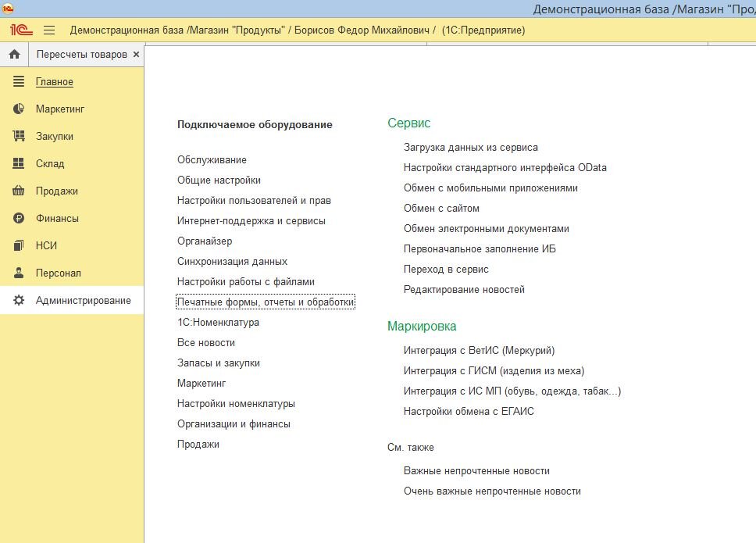Open the Персонал section

tap(59, 273)
